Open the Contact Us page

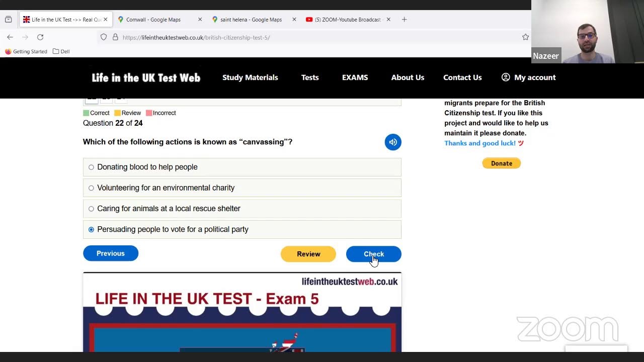(462, 77)
